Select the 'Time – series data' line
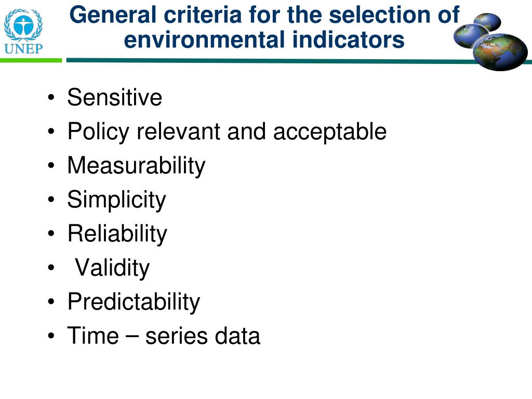This screenshot has height=399, width=532. pyautogui.click(x=164, y=336)
